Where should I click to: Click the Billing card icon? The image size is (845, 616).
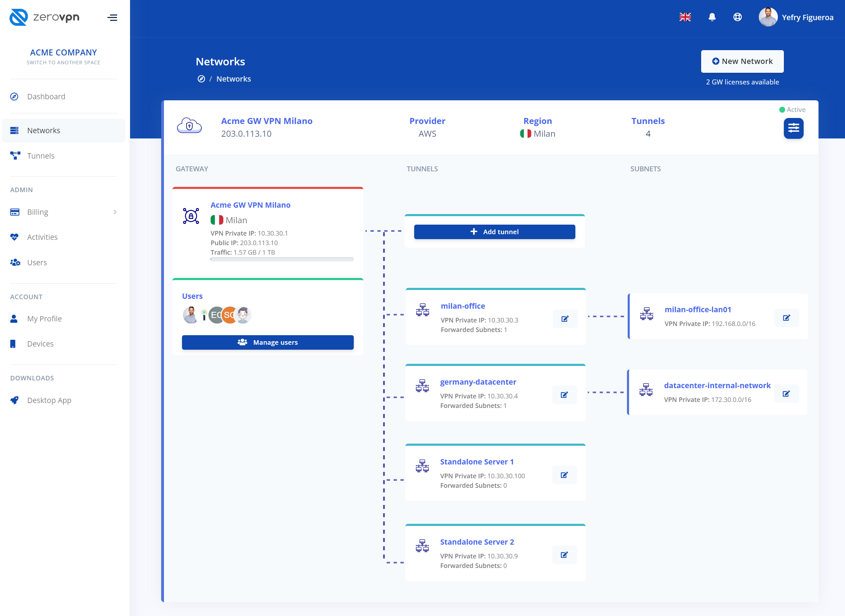14,212
